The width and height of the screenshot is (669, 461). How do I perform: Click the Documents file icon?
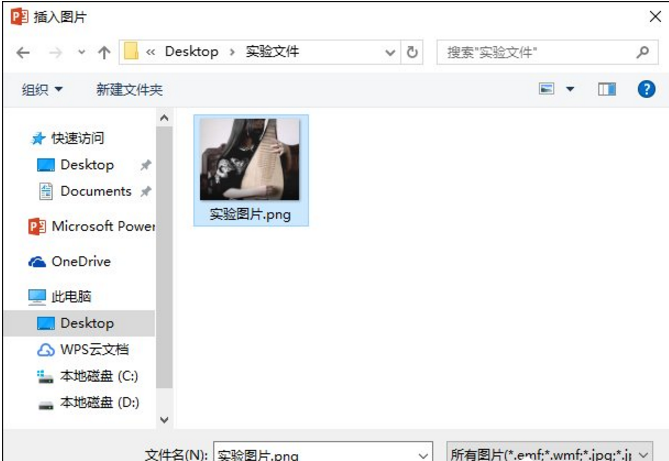point(46,191)
